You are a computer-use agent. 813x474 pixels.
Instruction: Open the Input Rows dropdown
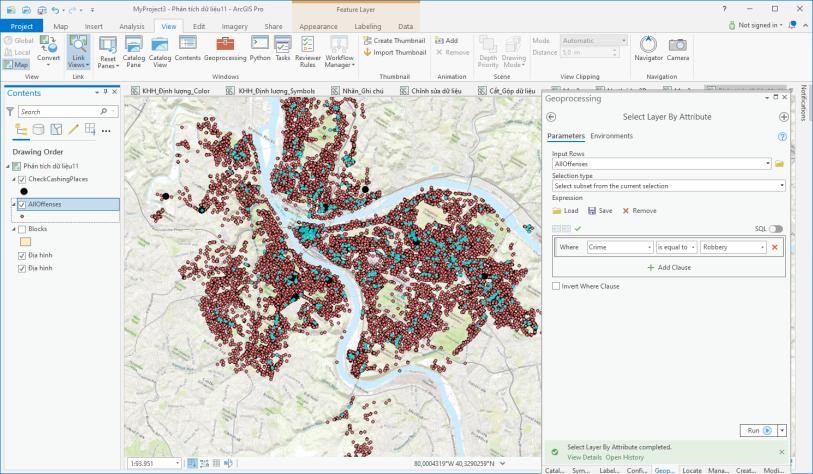tap(767, 164)
